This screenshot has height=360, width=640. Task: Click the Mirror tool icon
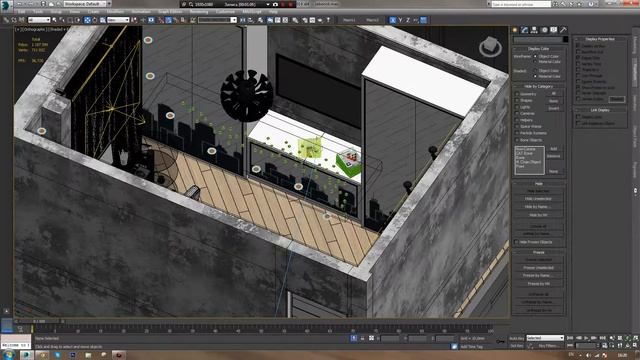[242, 20]
